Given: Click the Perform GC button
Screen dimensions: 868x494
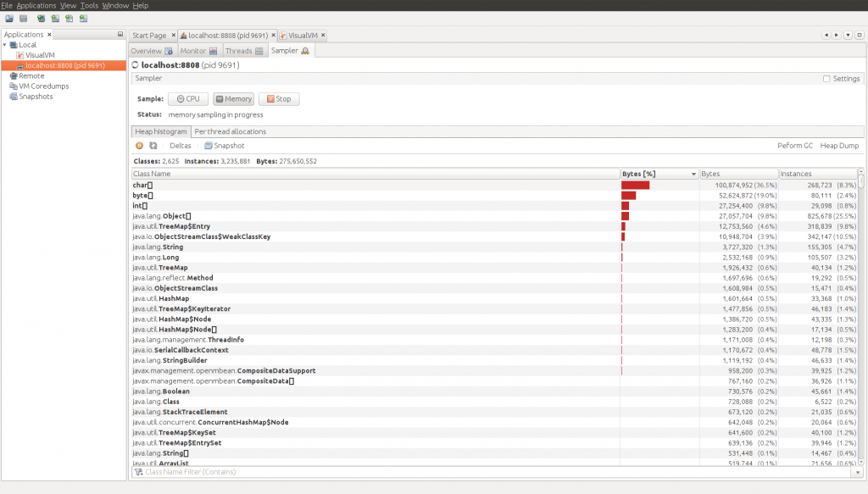Looking at the screenshot, I should pyautogui.click(x=795, y=146).
